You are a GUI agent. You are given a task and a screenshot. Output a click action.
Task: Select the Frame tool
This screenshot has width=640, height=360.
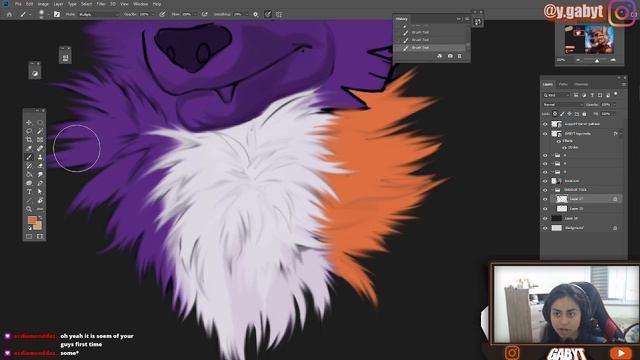point(40,140)
